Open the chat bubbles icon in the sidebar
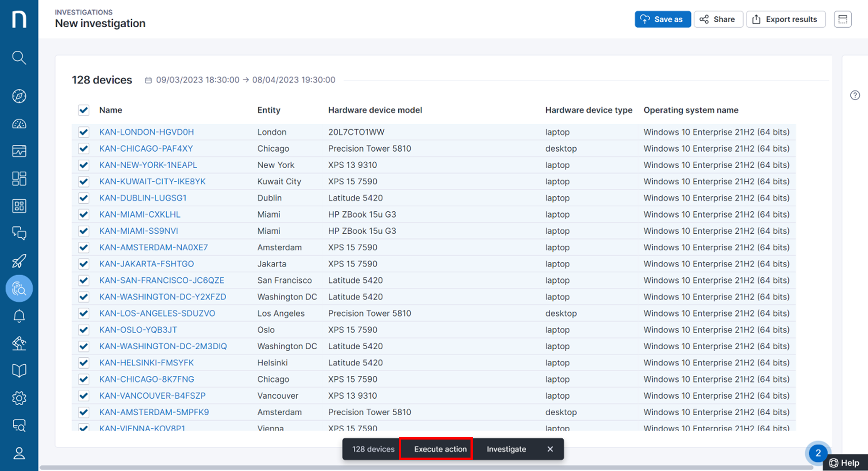Image resolution: width=868 pixels, height=471 pixels. 19,233
